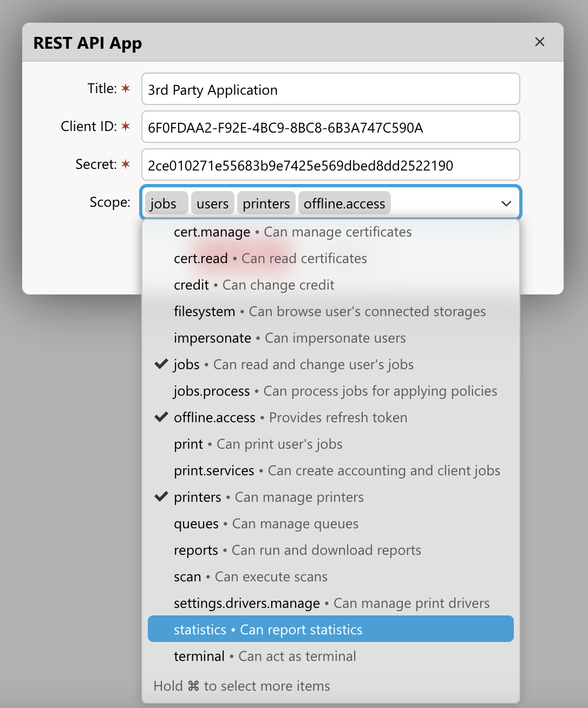Choose cert.read from the scope list
Image resolution: width=588 pixels, height=708 pixels.
coord(270,258)
